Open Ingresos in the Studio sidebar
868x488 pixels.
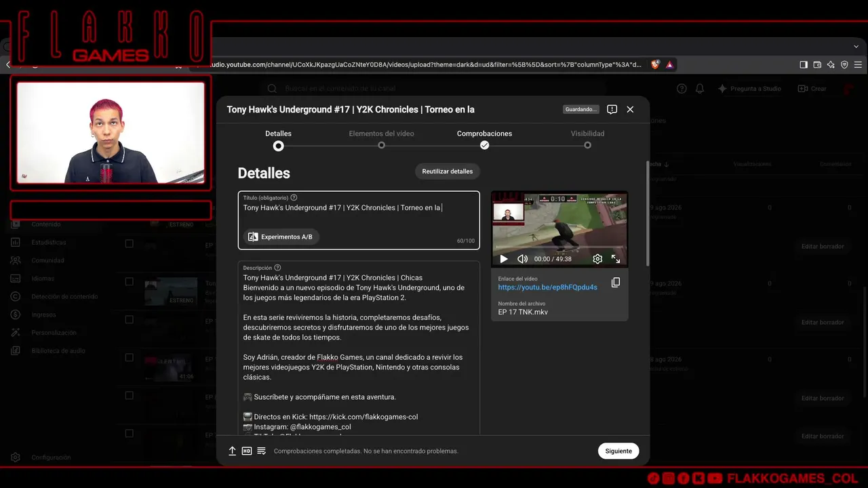[44, 314]
